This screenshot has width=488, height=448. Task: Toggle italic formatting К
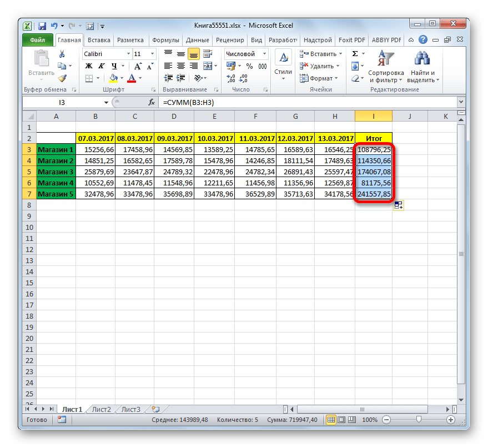[99, 66]
